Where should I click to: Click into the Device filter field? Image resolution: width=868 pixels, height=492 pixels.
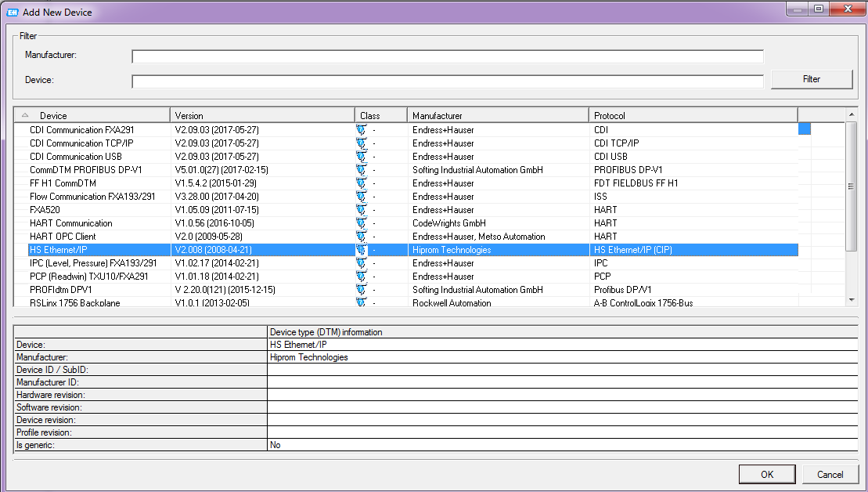(447, 81)
